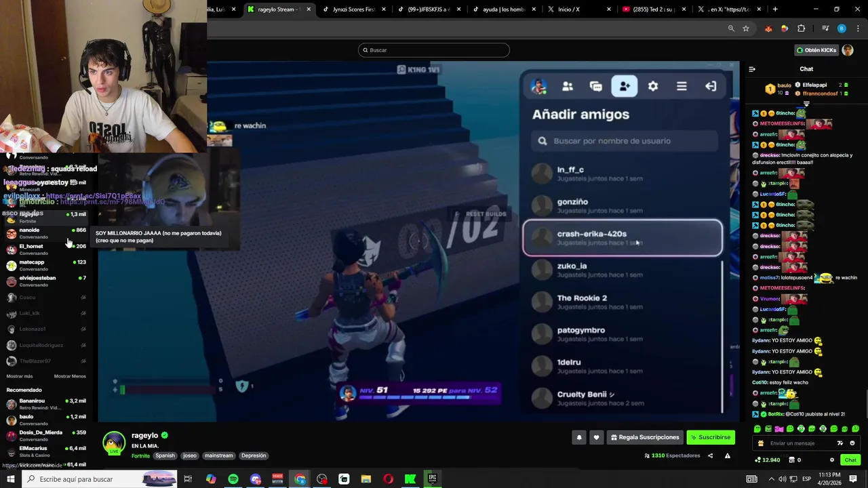Screen dimensions: 868x488
Task: Select friend suggestion patogymbro
Action: [623, 333]
